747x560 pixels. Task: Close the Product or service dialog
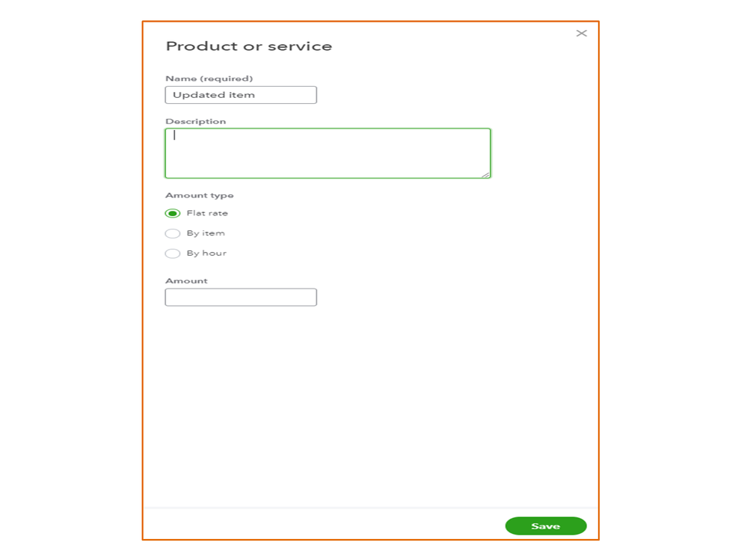click(581, 34)
